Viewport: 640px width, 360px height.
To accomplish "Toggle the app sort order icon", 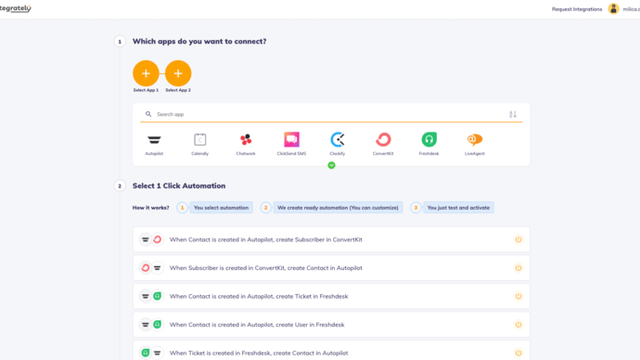I will coord(513,114).
